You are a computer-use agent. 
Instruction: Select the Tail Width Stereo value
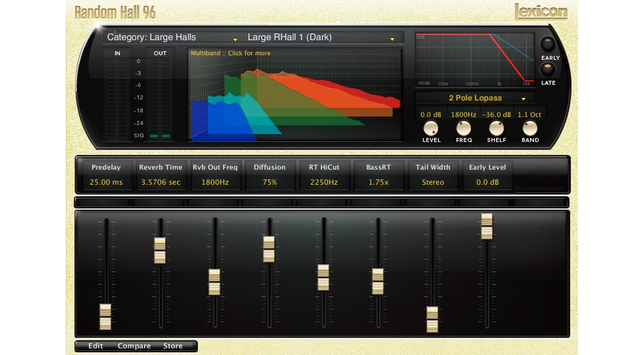tap(433, 182)
